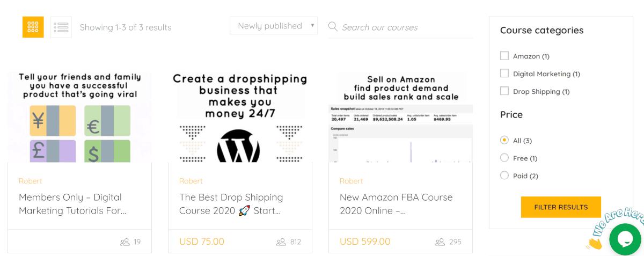The width and height of the screenshot is (644, 256).
Task: Check the Drop Shipping category checkbox
Action: coord(504,91)
